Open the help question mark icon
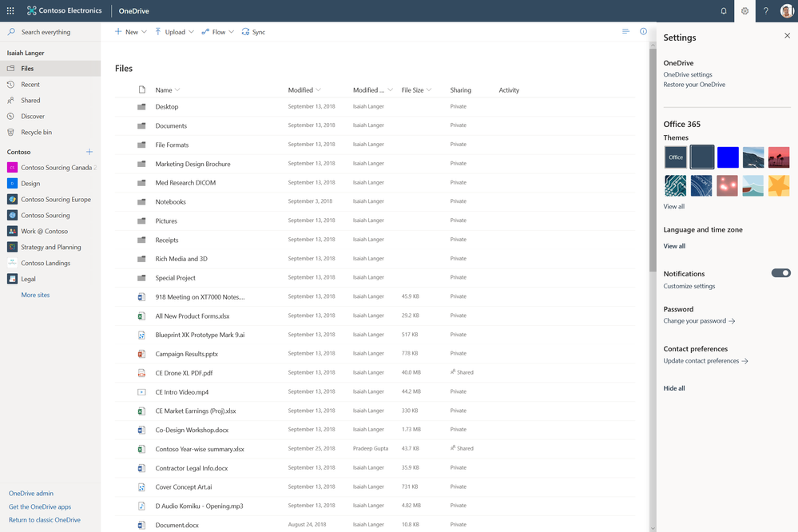The image size is (798, 532). (765, 10)
